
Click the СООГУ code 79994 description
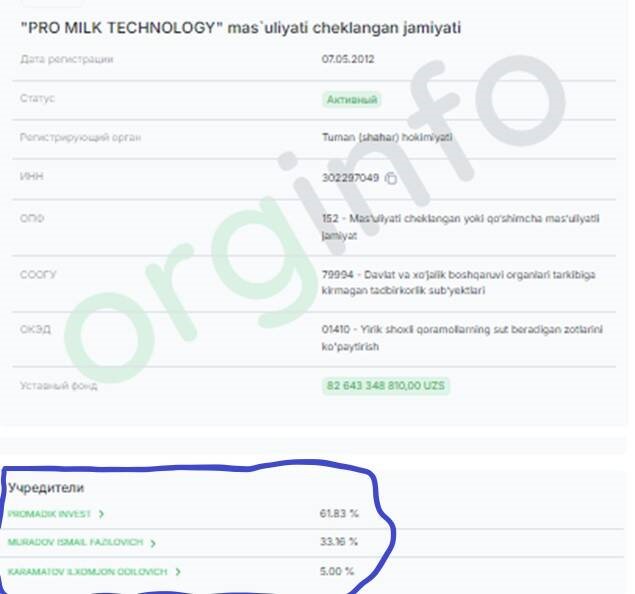[x=458, y=283]
